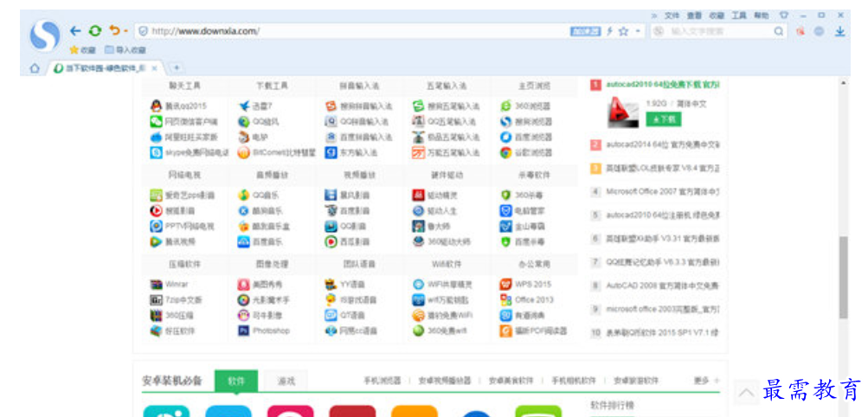Click the lightning speed-mode icon in address bar
The image size is (868, 417).
pos(610,31)
